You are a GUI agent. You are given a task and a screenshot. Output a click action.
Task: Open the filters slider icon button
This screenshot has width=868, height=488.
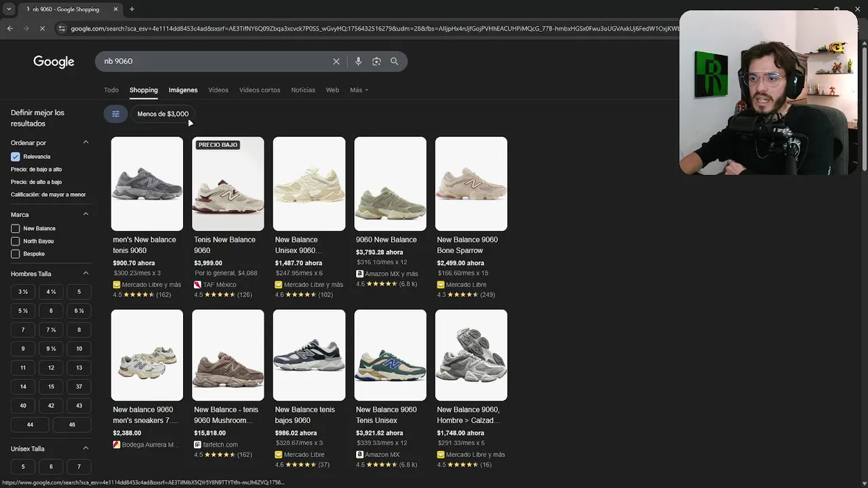[x=115, y=114]
